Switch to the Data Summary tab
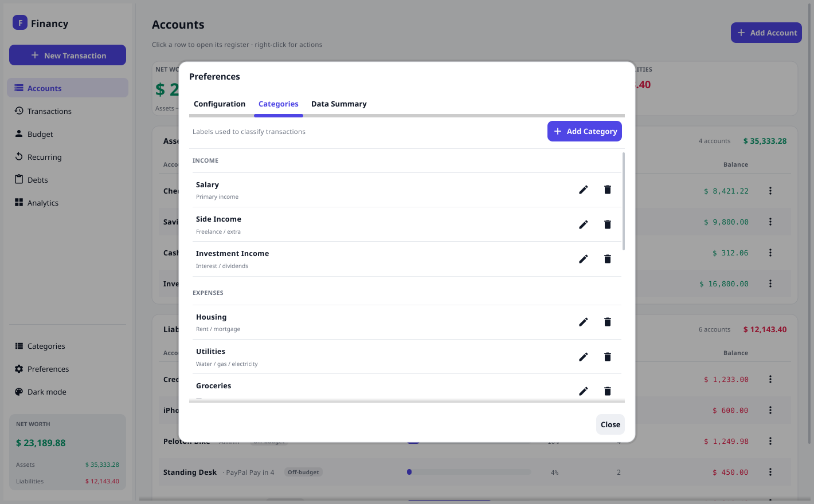814x504 pixels. [339, 104]
